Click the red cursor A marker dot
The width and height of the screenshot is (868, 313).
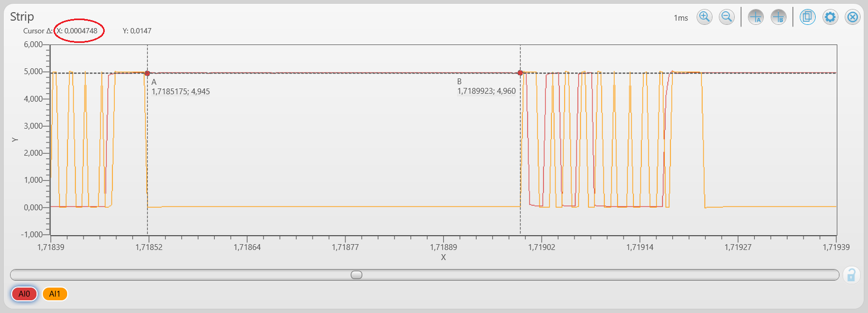pyautogui.click(x=148, y=74)
